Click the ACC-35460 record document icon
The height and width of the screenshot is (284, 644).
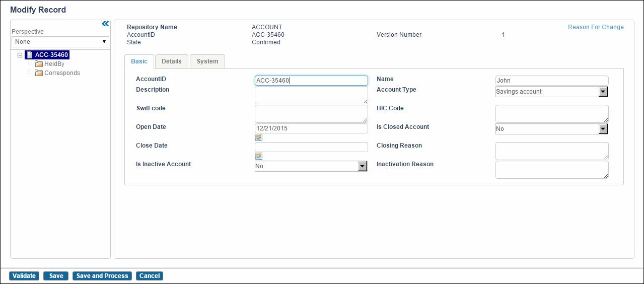[29, 55]
